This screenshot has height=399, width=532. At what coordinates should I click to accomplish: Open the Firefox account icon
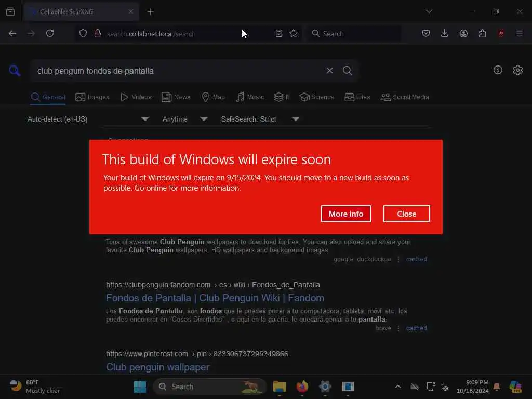pos(463,33)
